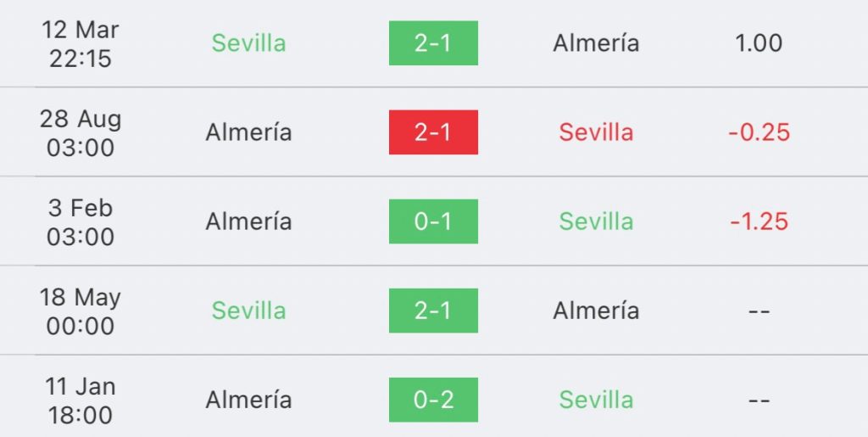
Task: Open the 0-1 score badge on 3 Feb
Action: [x=433, y=221]
